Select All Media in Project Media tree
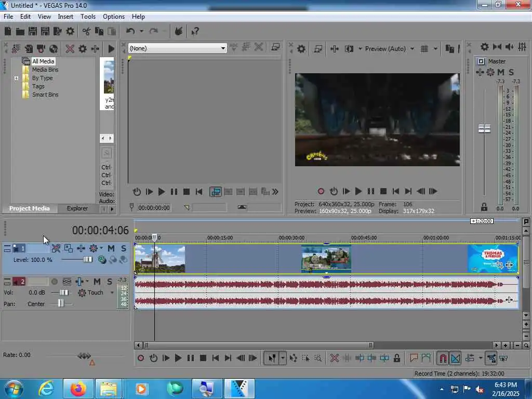This screenshot has height=399, width=532. tap(43, 61)
